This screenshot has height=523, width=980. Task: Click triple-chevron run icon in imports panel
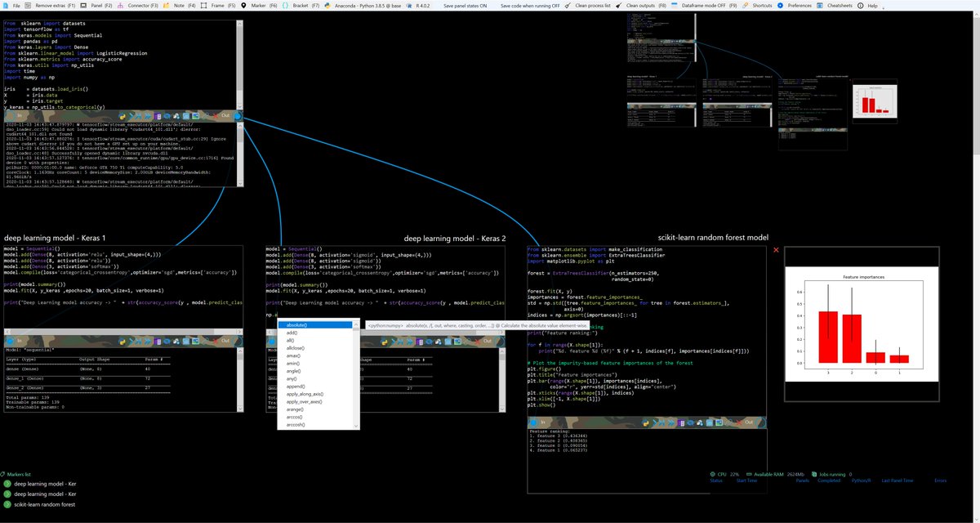click(x=148, y=116)
